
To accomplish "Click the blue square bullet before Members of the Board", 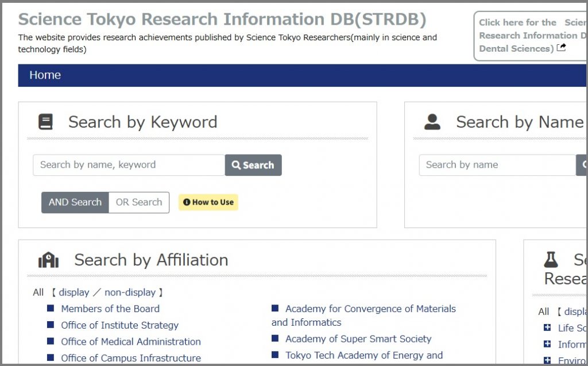I will (51, 309).
